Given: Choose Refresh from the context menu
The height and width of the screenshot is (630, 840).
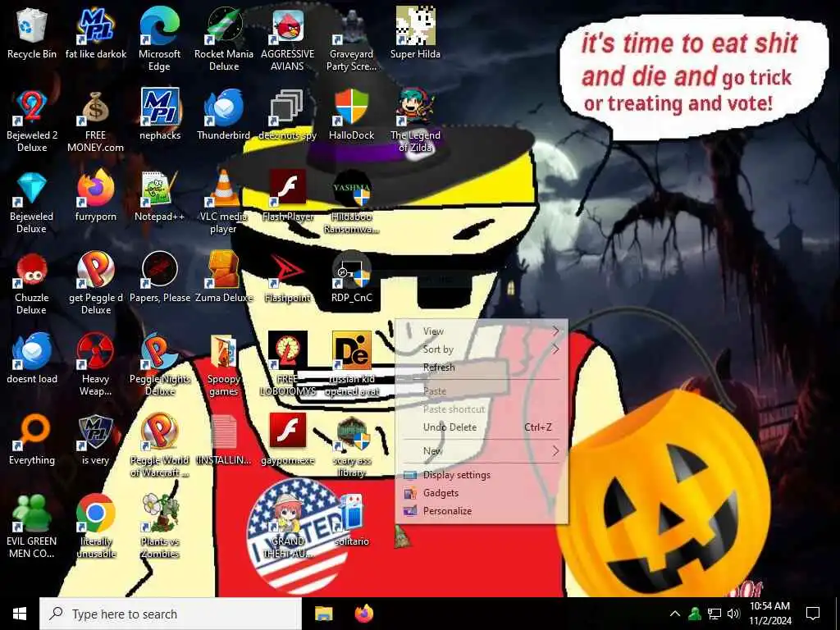Looking at the screenshot, I should coord(482,367).
